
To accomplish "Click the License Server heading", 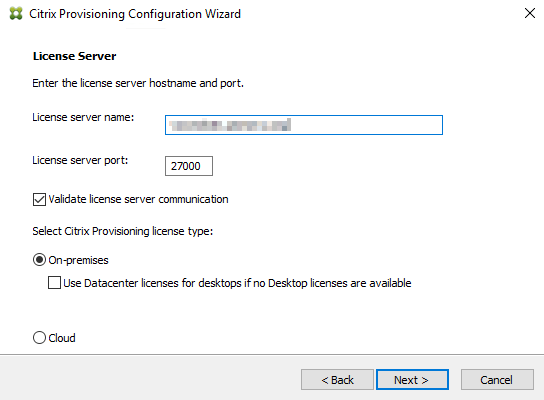I will 74,56.
